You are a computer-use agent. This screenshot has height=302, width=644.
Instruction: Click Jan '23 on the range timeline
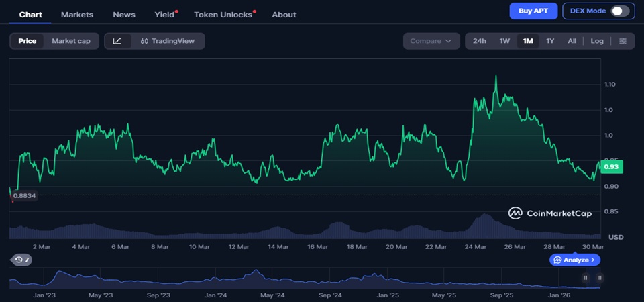[x=44, y=295]
